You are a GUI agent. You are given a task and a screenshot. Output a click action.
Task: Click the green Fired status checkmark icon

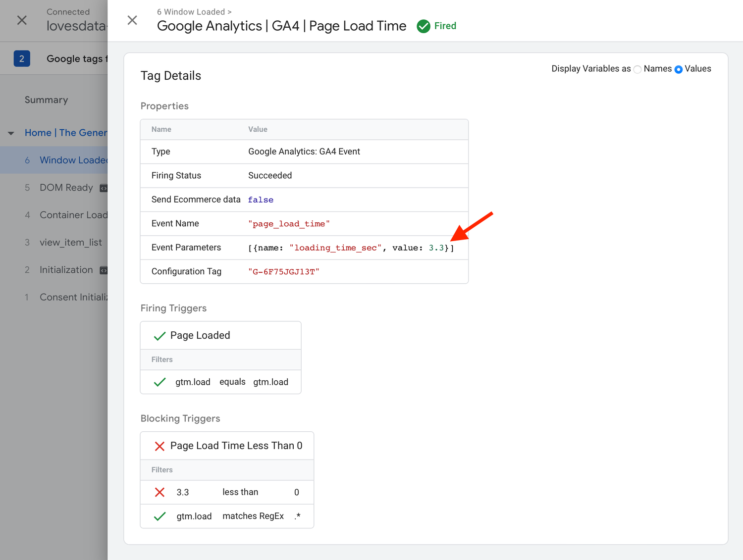click(424, 26)
